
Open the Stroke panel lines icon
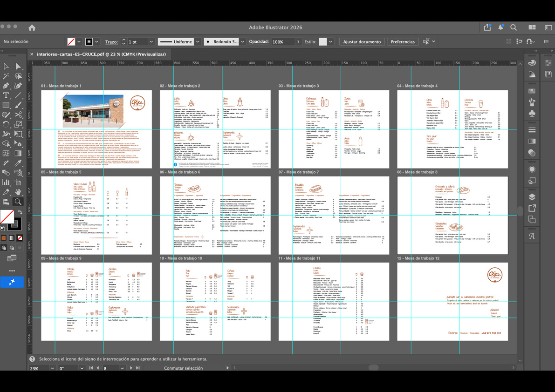coord(532,130)
